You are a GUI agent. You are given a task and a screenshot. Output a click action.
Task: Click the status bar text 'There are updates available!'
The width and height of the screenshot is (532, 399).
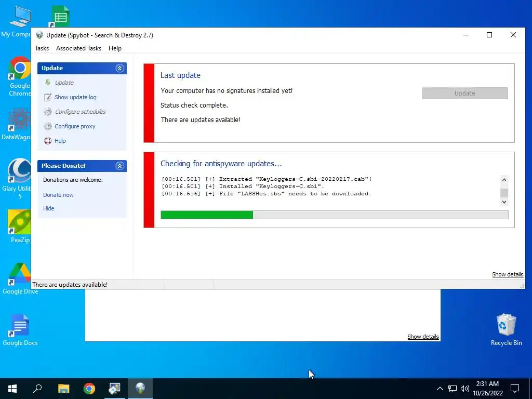[70, 285]
